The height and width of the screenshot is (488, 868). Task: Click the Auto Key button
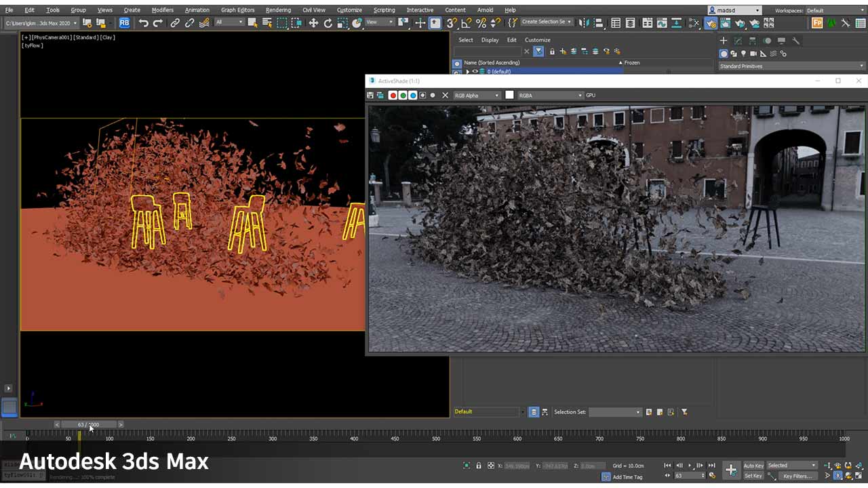point(753,466)
